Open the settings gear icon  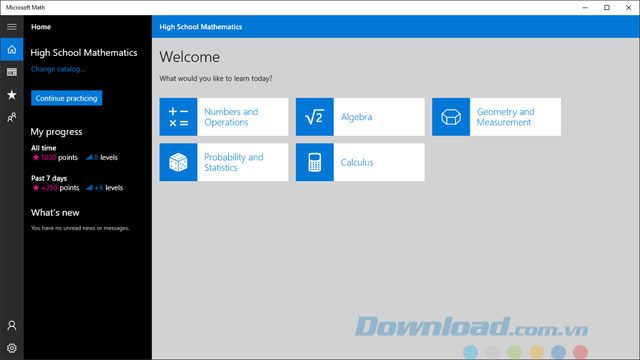pos(11,348)
